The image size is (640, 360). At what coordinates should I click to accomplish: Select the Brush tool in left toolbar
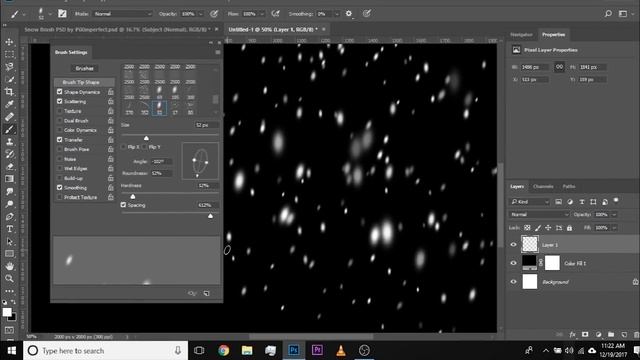click(x=9, y=129)
